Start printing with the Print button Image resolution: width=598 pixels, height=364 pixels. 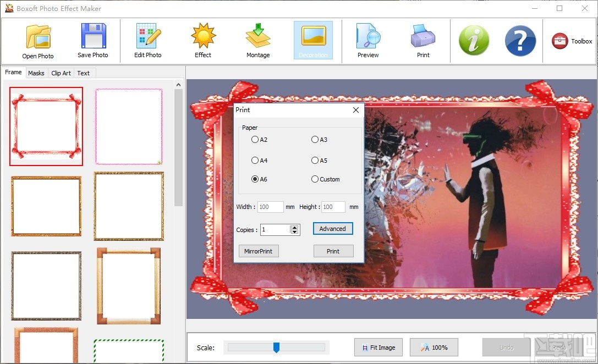coord(333,251)
